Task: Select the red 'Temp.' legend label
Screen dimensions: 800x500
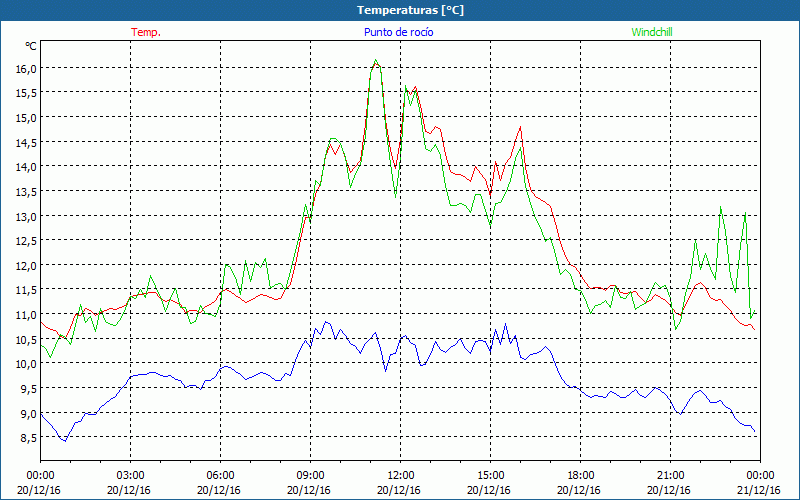Action: pos(146,32)
